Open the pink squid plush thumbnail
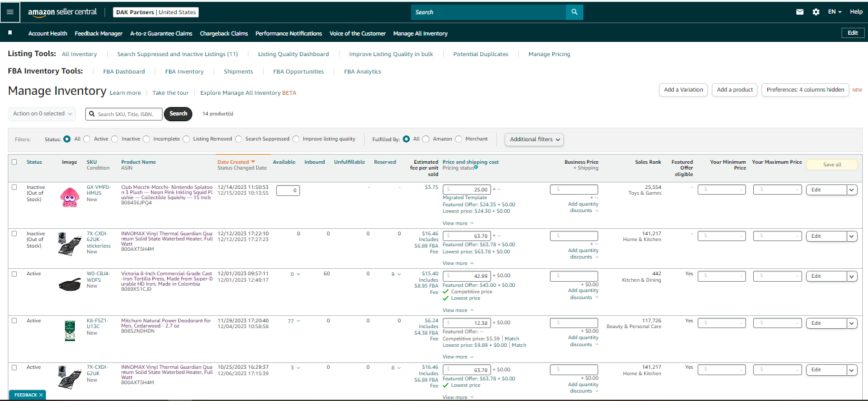The height and width of the screenshot is (401, 868). [x=69, y=197]
